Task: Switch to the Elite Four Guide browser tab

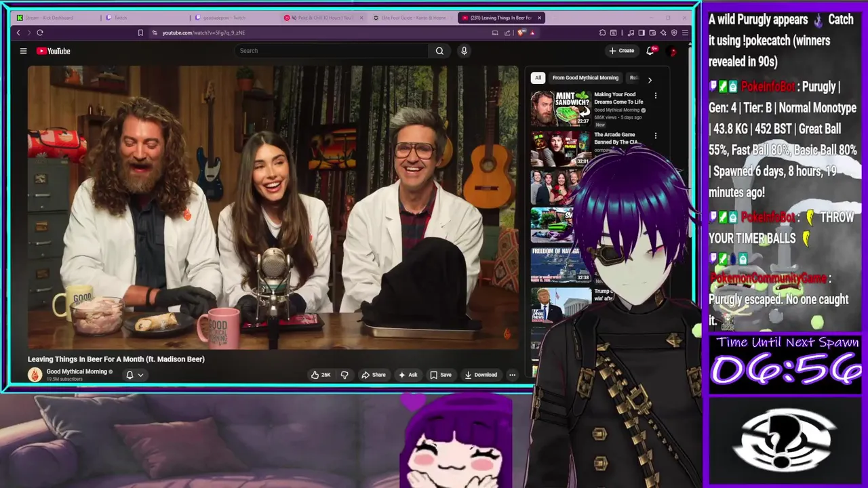Action: (x=412, y=18)
